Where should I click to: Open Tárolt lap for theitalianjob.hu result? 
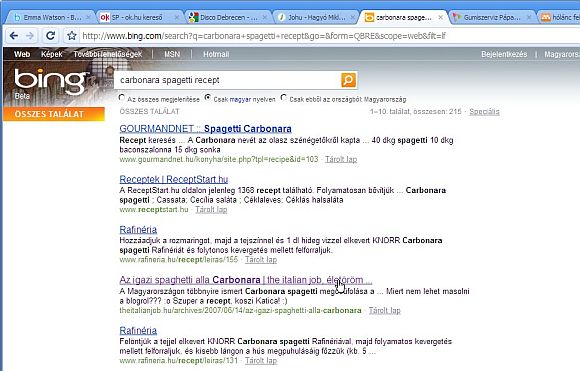385,311
